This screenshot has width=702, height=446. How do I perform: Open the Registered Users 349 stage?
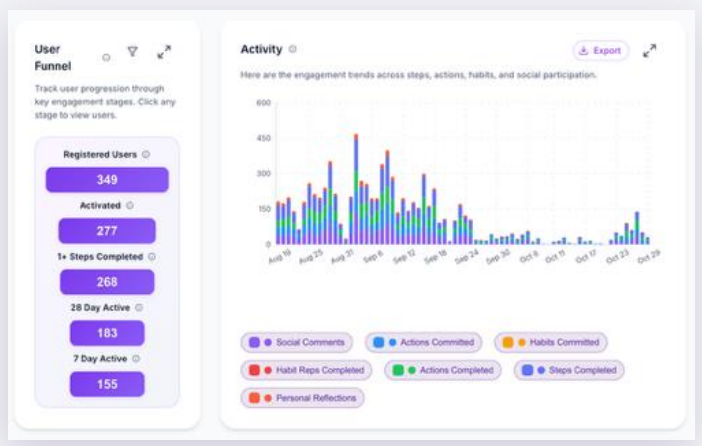[x=107, y=180]
